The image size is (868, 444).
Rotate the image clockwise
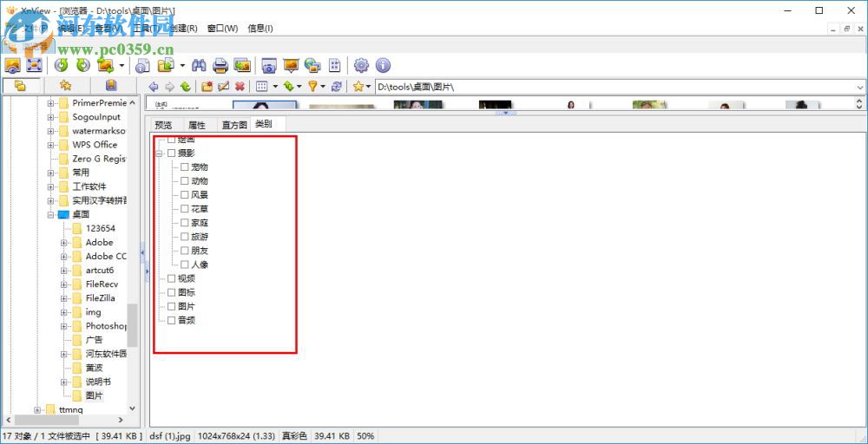(x=83, y=65)
